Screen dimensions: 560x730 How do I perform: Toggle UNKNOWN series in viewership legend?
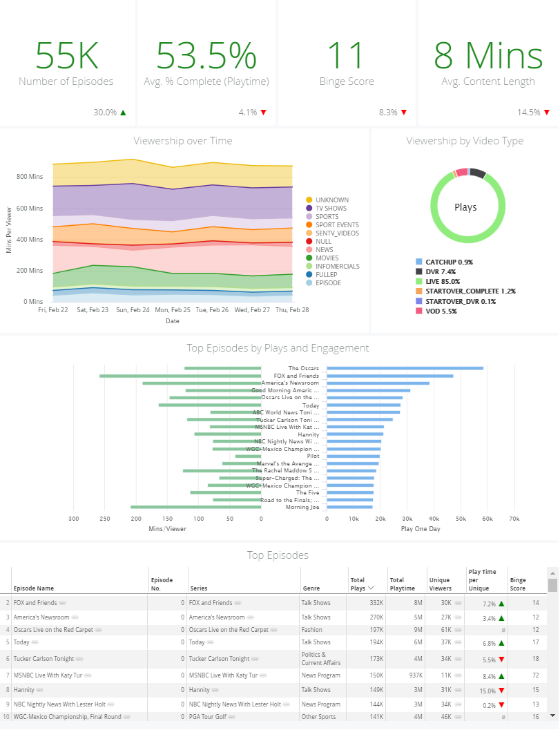[x=327, y=200]
